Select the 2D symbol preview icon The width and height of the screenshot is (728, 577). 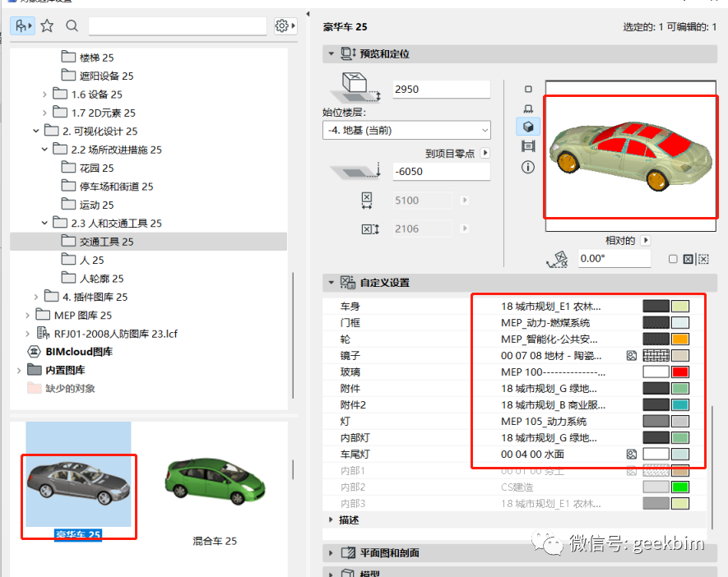(x=528, y=89)
